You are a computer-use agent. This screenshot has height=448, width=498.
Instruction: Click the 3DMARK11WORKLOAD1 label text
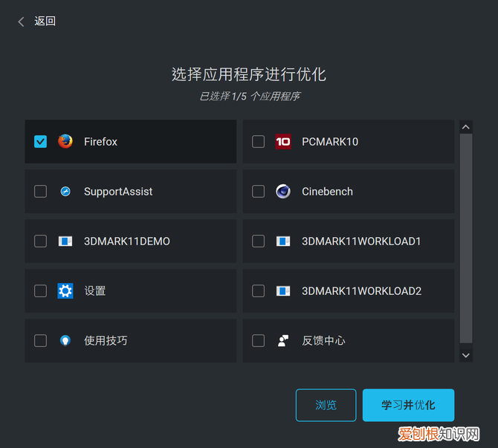[361, 241]
